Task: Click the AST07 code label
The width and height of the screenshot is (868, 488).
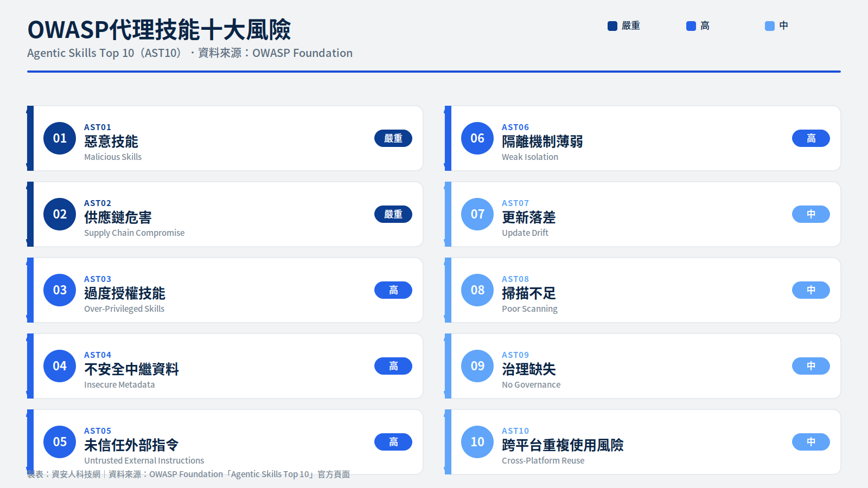Action: coord(515,203)
